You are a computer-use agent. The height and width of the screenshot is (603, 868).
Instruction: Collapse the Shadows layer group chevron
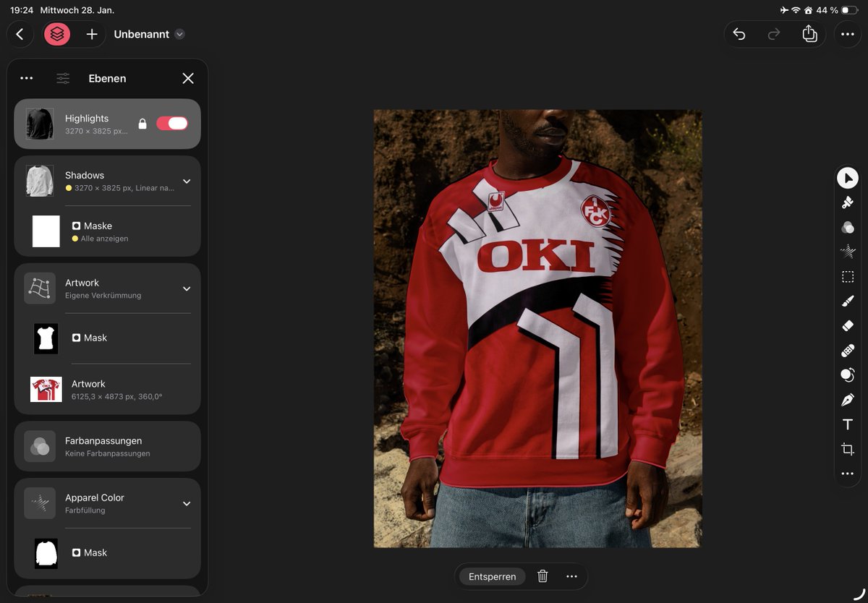pos(187,181)
